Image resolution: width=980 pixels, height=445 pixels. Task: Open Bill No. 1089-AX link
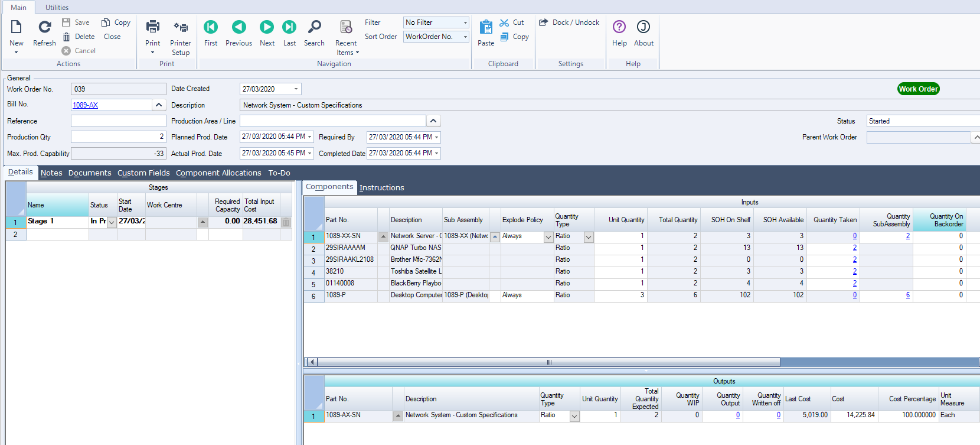(x=86, y=105)
